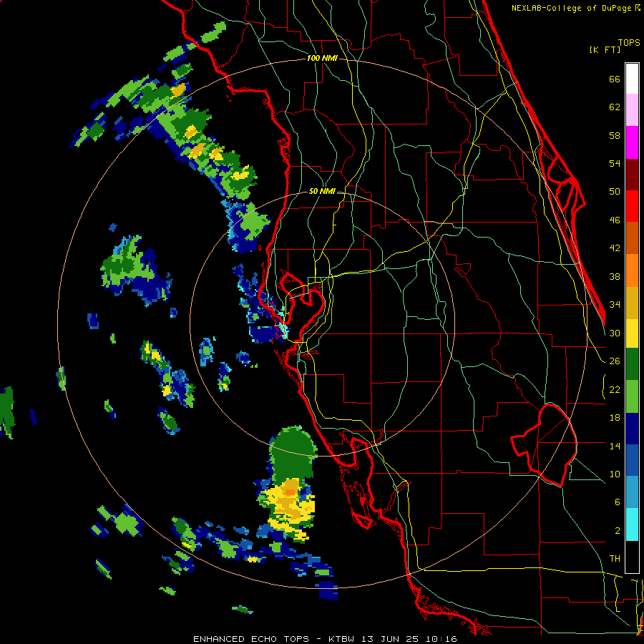This screenshot has width=644, height=644.
Task: Click the legend value 34
Action: point(615,304)
